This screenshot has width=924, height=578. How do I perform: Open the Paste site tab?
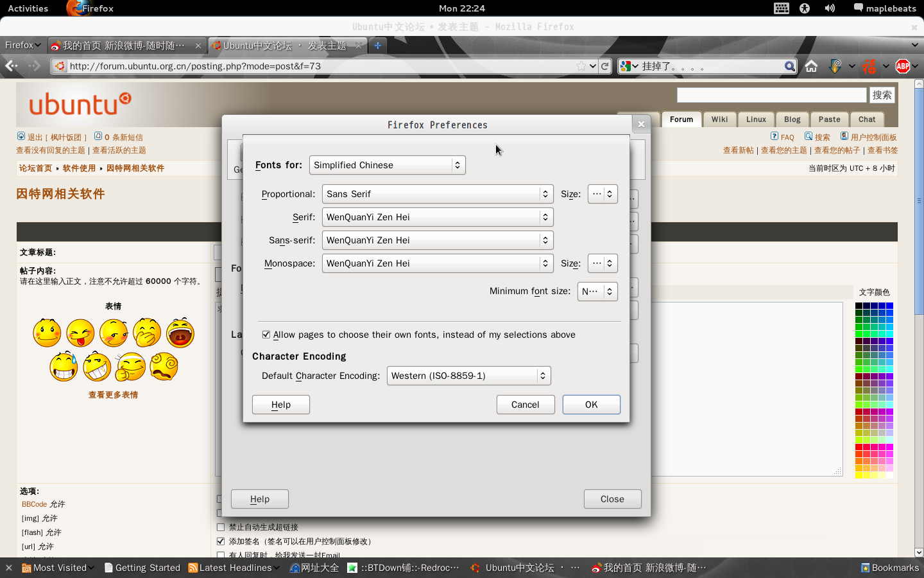coord(829,119)
